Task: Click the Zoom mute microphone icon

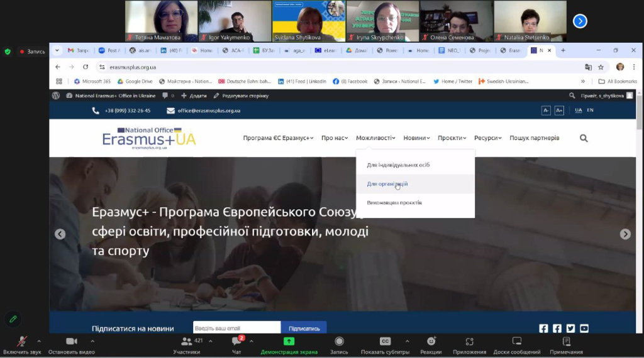Action: [22, 341]
